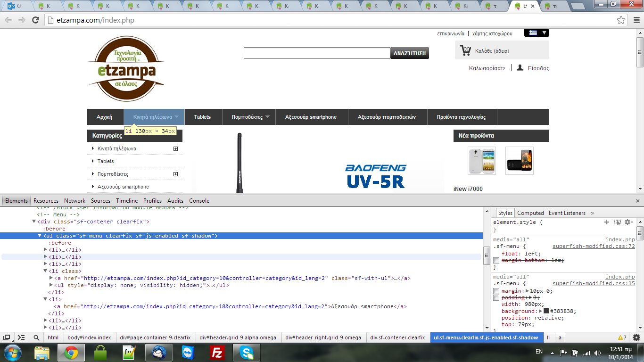Collapse the div.sf-contener node
Viewport: 644px width, 362px height.
tap(34, 222)
